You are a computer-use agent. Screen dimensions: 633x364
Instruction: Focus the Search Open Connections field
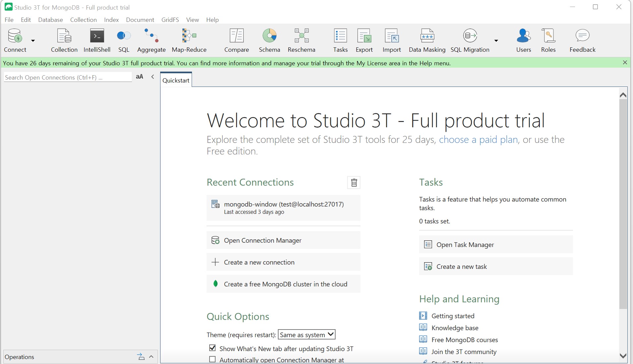tap(68, 77)
